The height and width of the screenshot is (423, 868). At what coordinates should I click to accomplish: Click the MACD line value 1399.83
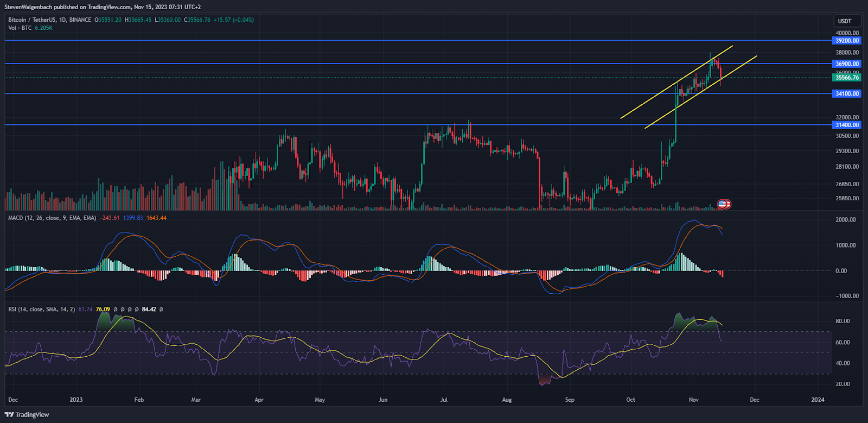(x=133, y=218)
